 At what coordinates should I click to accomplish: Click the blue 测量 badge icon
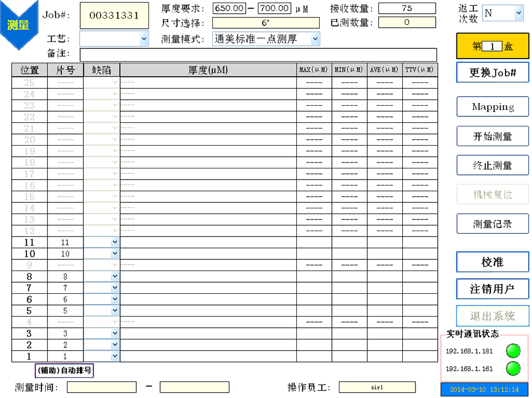click(19, 25)
